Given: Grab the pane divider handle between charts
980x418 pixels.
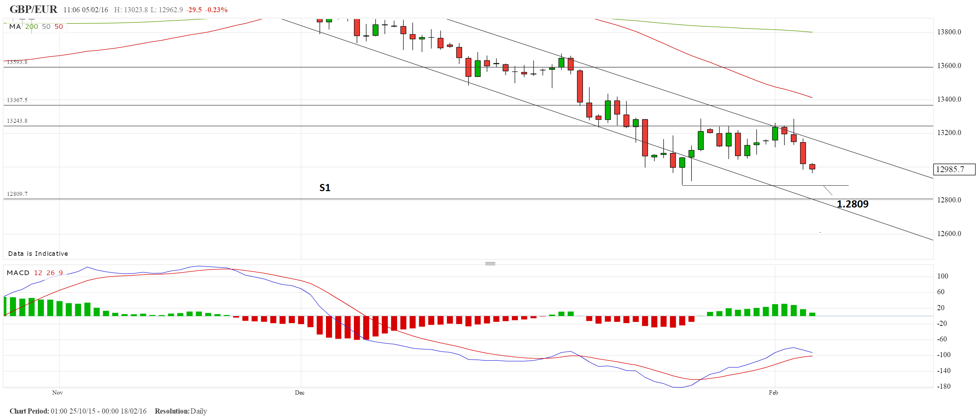Looking at the screenshot, I should pos(490,263).
